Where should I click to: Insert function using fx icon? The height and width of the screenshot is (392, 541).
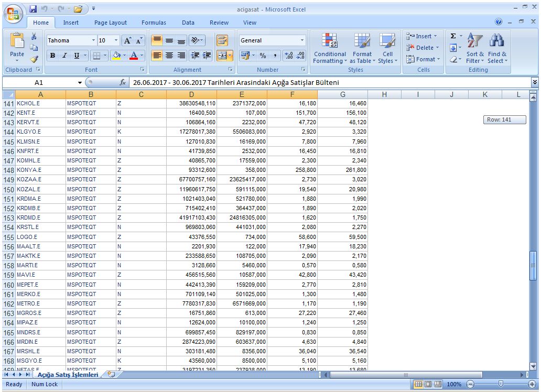click(x=123, y=82)
